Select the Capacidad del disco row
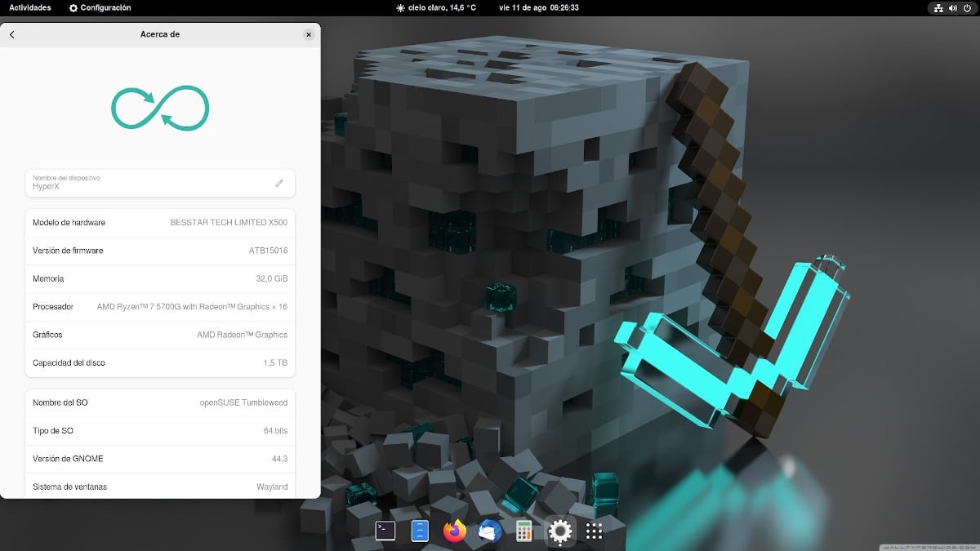 pos(160,362)
